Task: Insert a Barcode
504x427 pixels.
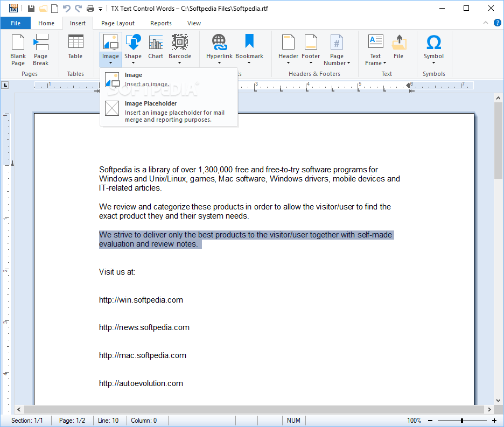Action: point(180,49)
